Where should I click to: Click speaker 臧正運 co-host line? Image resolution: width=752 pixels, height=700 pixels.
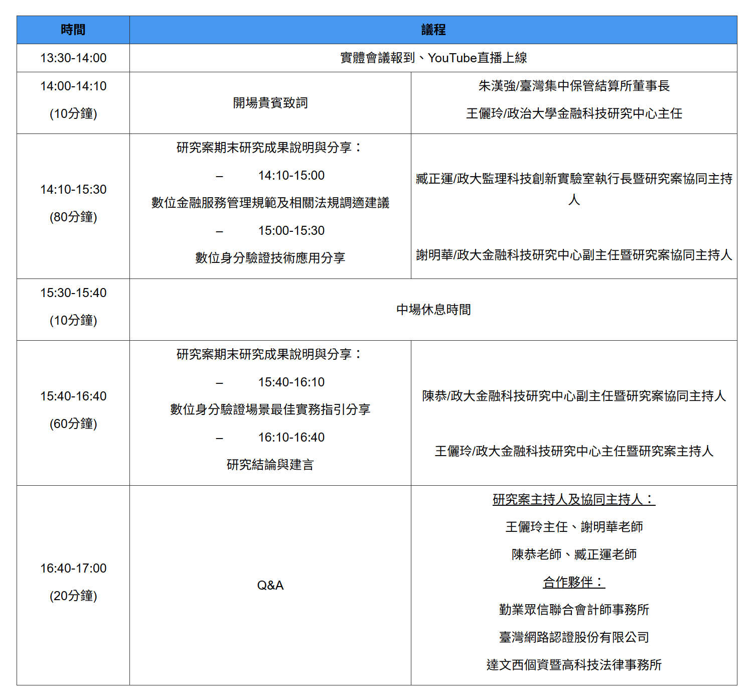pyautogui.click(x=574, y=179)
